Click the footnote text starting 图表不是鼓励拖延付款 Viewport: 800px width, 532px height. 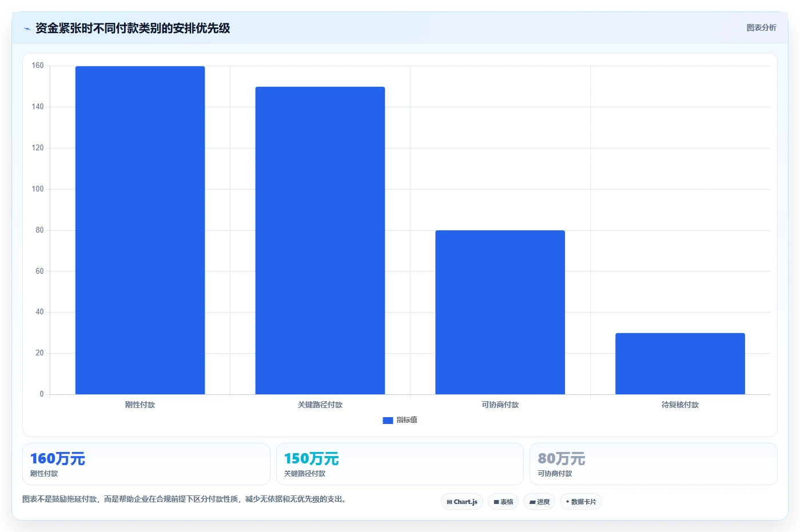[x=184, y=499]
